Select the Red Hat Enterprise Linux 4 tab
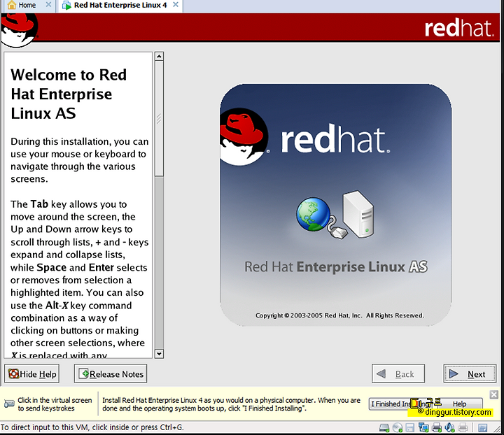This screenshot has width=504, height=435. (120, 5)
